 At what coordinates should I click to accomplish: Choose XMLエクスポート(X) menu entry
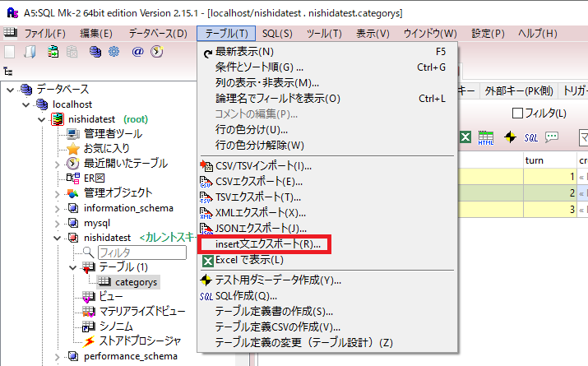click(x=327, y=213)
